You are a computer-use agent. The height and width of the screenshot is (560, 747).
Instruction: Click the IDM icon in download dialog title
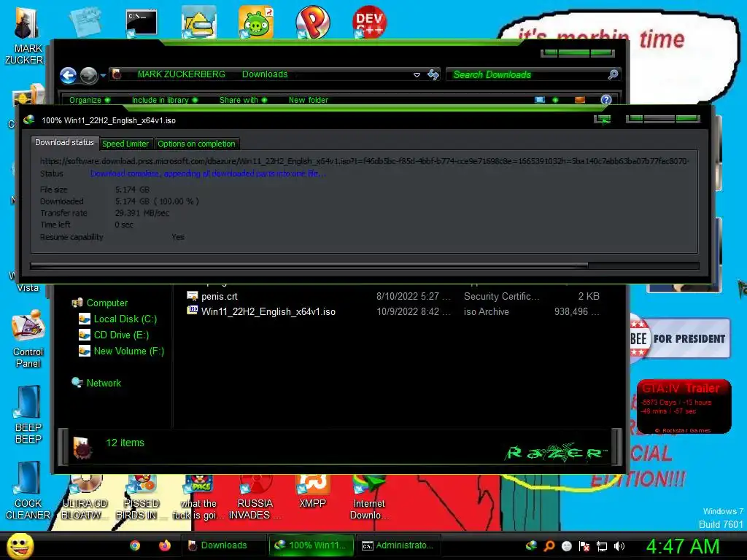pyautogui.click(x=29, y=120)
